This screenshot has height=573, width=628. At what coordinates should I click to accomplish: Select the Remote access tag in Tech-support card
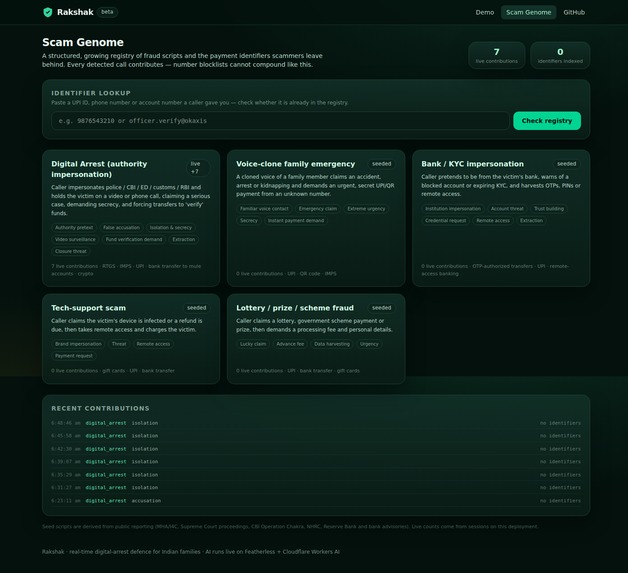153,344
